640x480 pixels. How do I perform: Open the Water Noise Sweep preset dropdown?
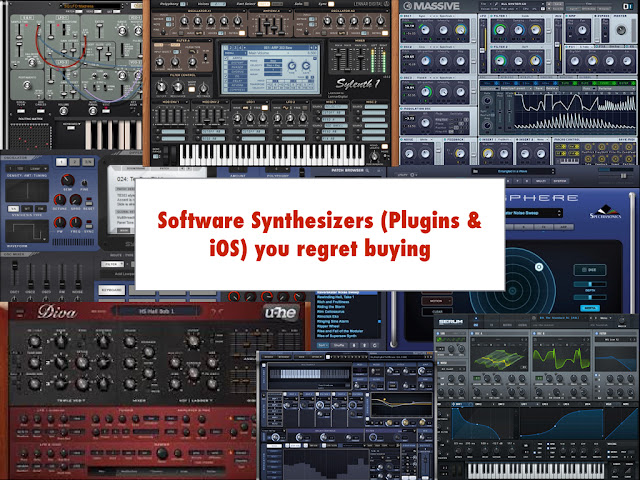533,213
